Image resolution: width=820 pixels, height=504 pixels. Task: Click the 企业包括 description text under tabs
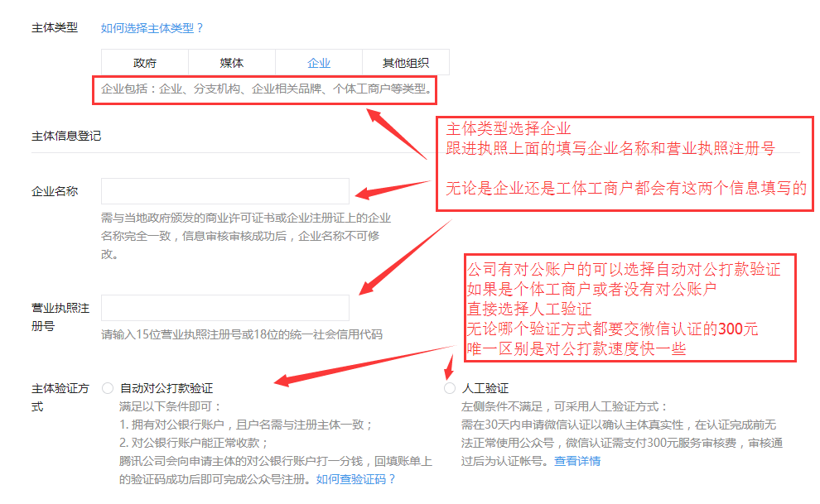(x=265, y=89)
